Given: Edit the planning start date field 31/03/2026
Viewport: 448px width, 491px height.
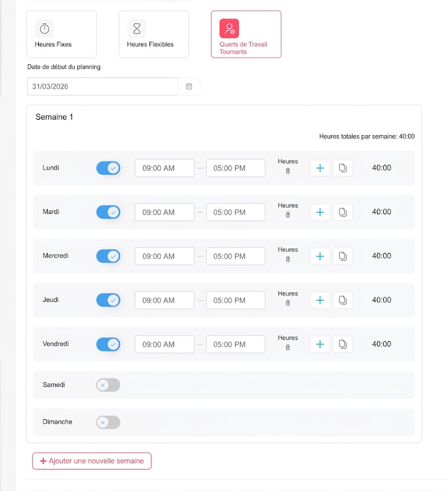Looking at the screenshot, I should 103,86.
